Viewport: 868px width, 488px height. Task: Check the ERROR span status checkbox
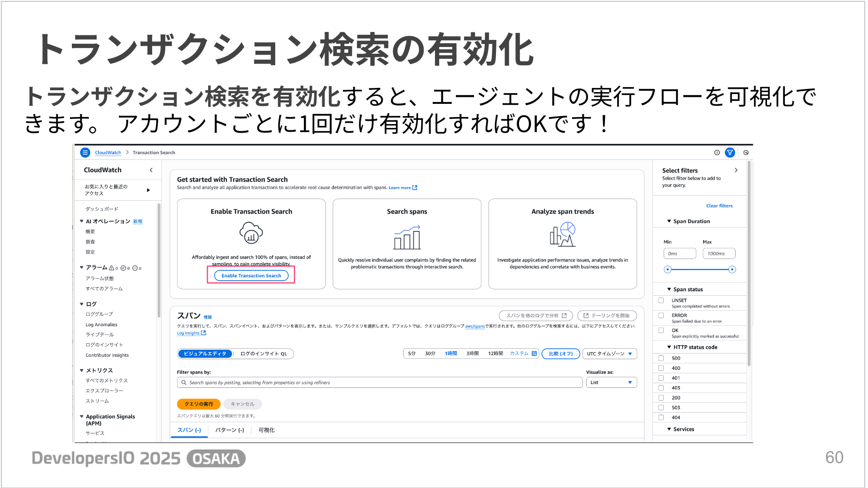click(x=661, y=315)
